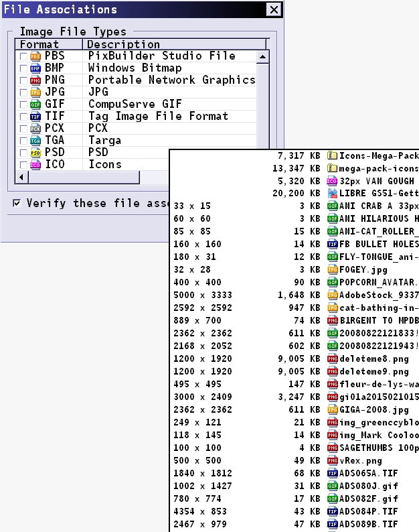
Task: Tick the TGA format checkbox
Action: pyautogui.click(x=23, y=141)
